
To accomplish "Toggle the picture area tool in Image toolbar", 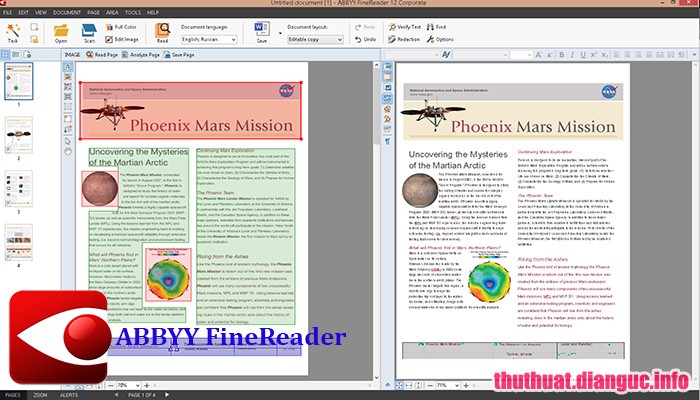I will [67, 77].
